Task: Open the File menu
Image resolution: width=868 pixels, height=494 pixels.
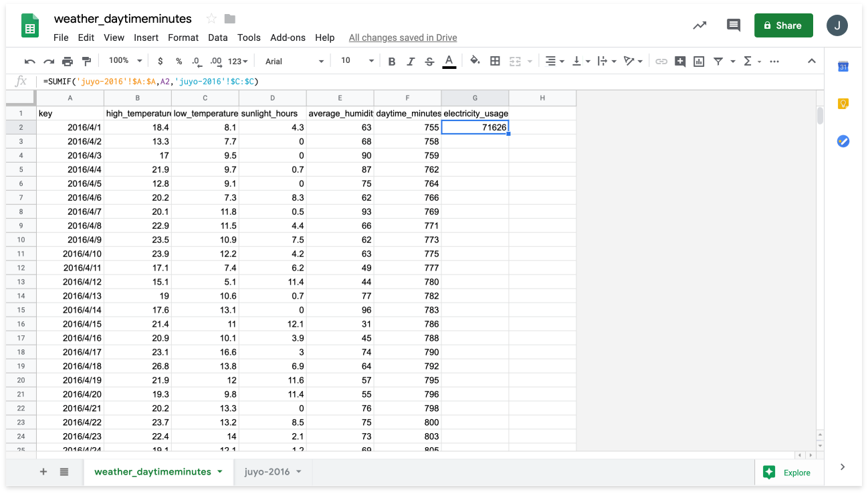Action: (x=61, y=37)
